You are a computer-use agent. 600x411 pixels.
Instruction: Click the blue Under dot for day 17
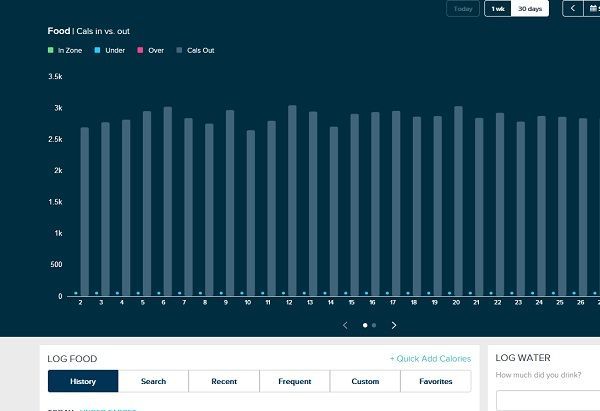point(387,293)
